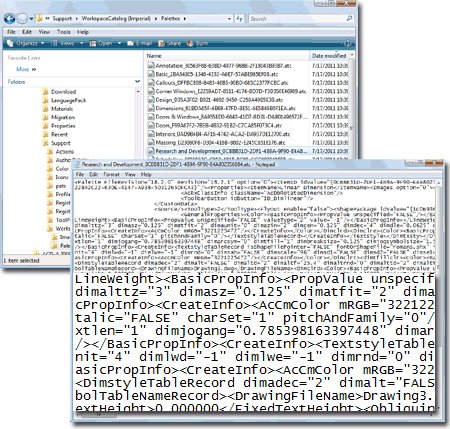Screen dimensions: 450x429
Task: Open Notepad's Format menu
Action: pos(111,174)
